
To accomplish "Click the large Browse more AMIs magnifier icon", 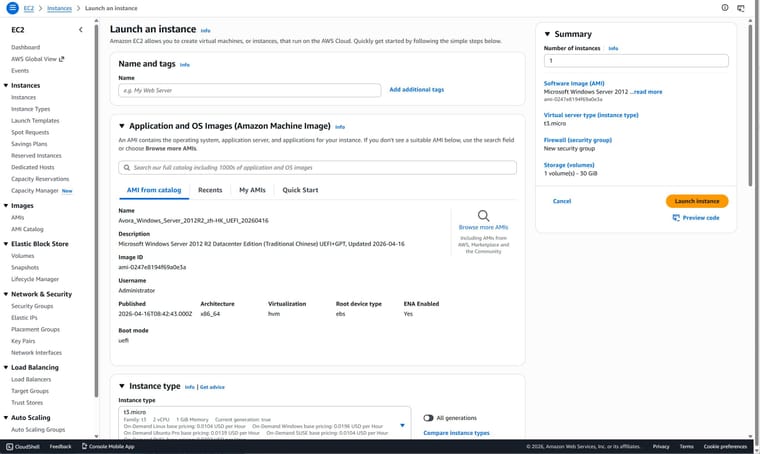I will tap(483, 216).
